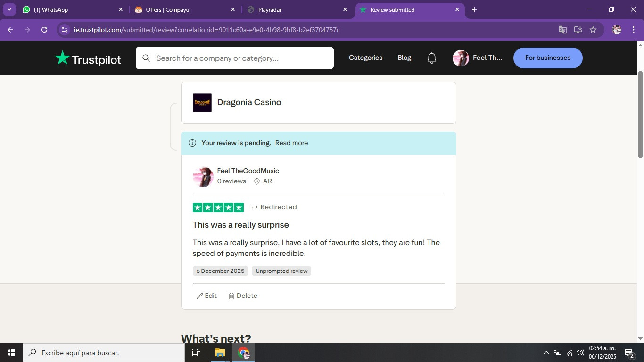This screenshot has width=644, height=362.
Task: Click the Wi-Fi network tray icon
Action: pyautogui.click(x=569, y=353)
